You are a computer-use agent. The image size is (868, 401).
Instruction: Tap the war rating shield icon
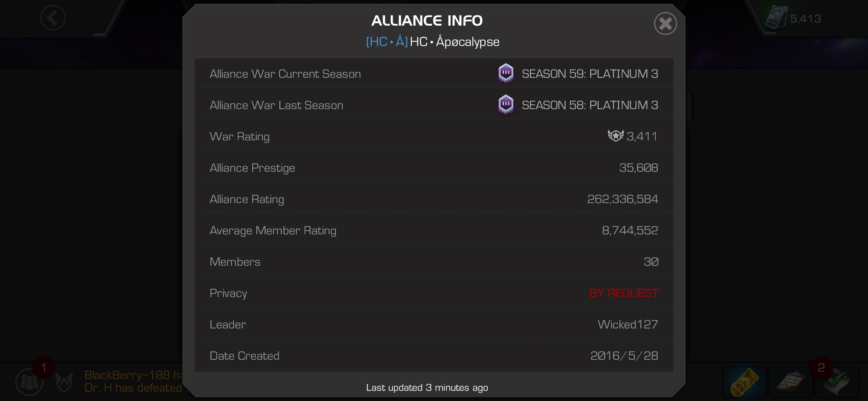tap(615, 136)
